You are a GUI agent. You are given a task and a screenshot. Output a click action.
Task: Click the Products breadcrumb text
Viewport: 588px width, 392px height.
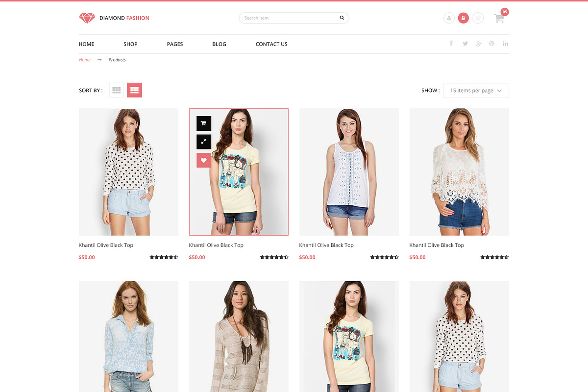[117, 60]
